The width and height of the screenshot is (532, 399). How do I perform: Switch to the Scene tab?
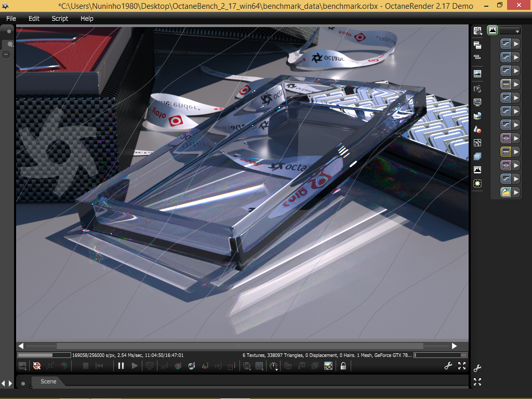(48, 381)
